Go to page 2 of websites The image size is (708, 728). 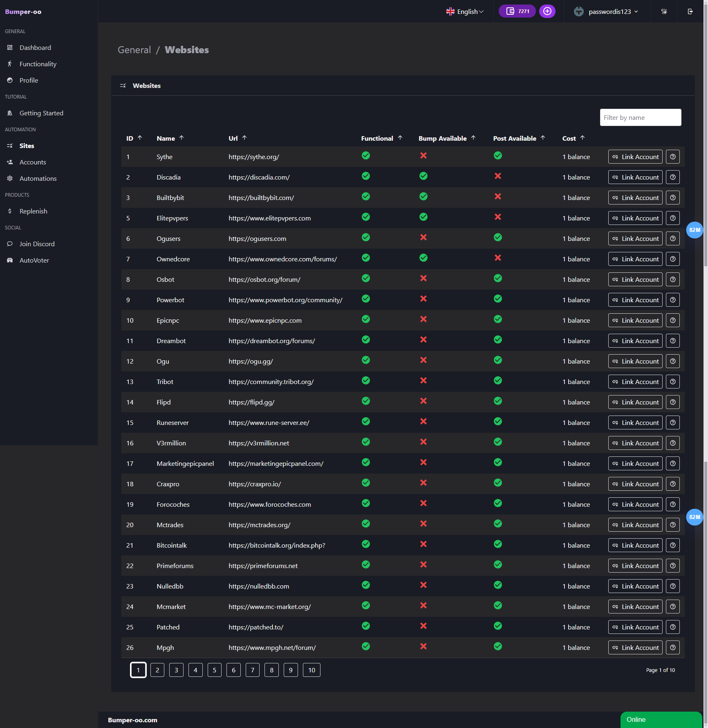(157, 670)
